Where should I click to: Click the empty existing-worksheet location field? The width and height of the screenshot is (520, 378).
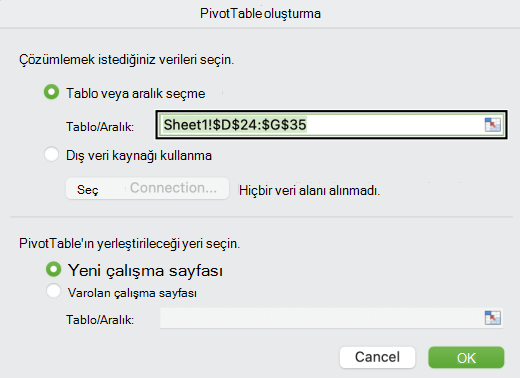(331, 318)
